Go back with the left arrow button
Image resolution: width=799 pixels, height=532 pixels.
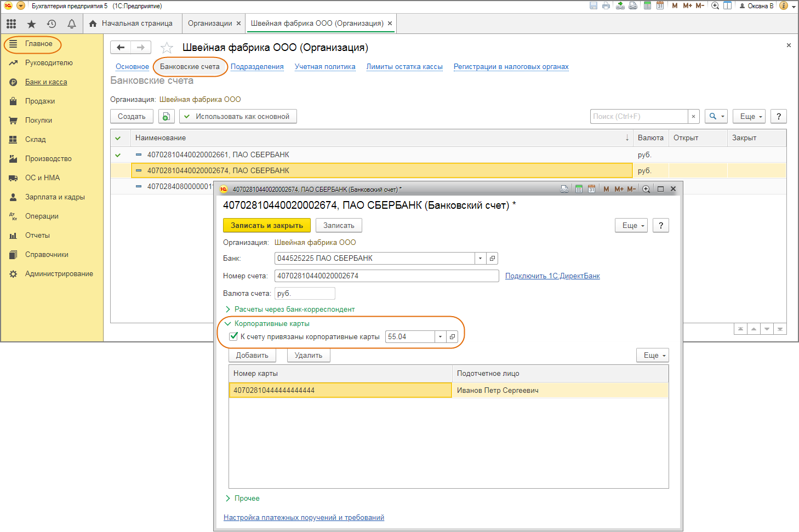tap(121, 48)
